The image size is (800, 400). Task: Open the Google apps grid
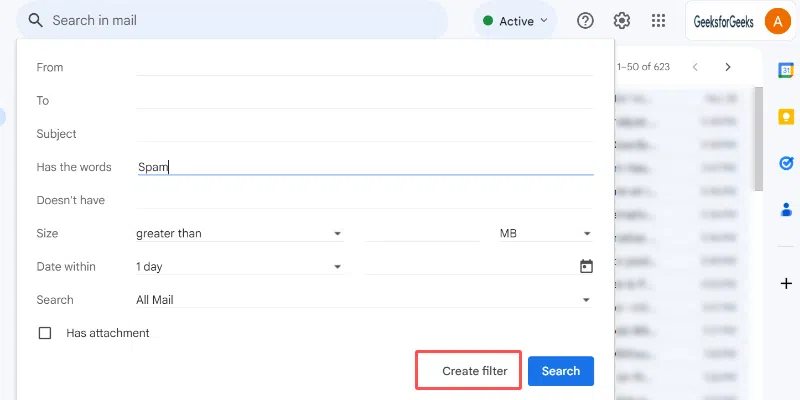[x=659, y=20]
